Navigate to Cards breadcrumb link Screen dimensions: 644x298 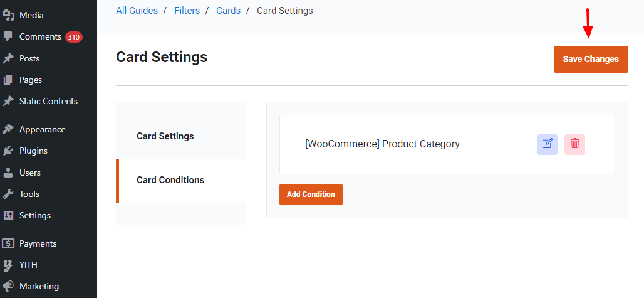(x=228, y=11)
